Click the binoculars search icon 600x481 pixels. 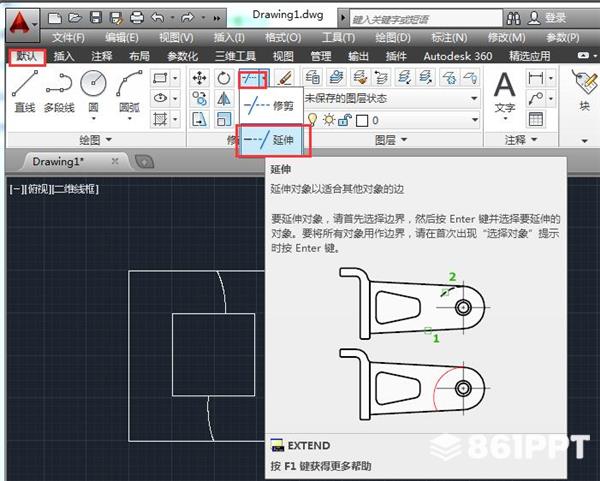click(514, 18)
